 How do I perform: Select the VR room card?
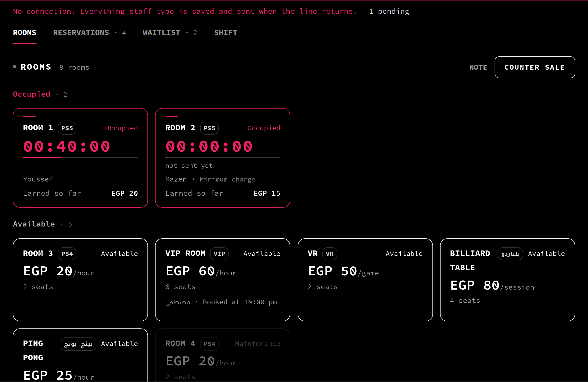[365, 280]
